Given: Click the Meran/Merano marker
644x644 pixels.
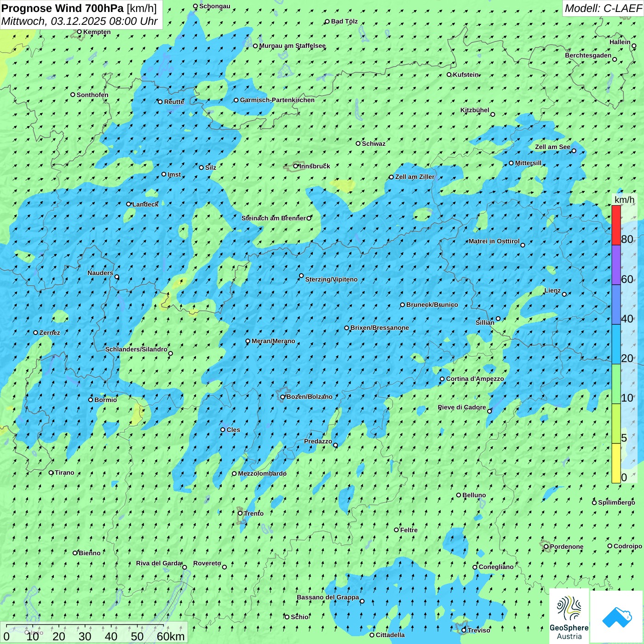Looking at the screenshot, I should click(248, 341).
